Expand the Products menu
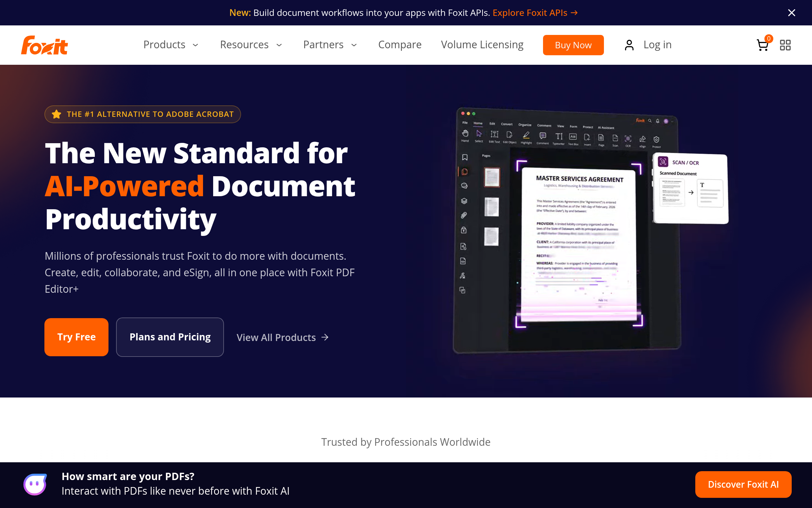The image size is (812, 508). (x=171, y=45)
